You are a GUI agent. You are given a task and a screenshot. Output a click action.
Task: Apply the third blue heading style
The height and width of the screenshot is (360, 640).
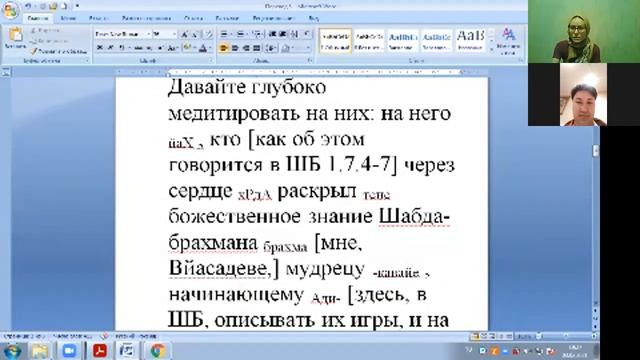coord(402,41)
